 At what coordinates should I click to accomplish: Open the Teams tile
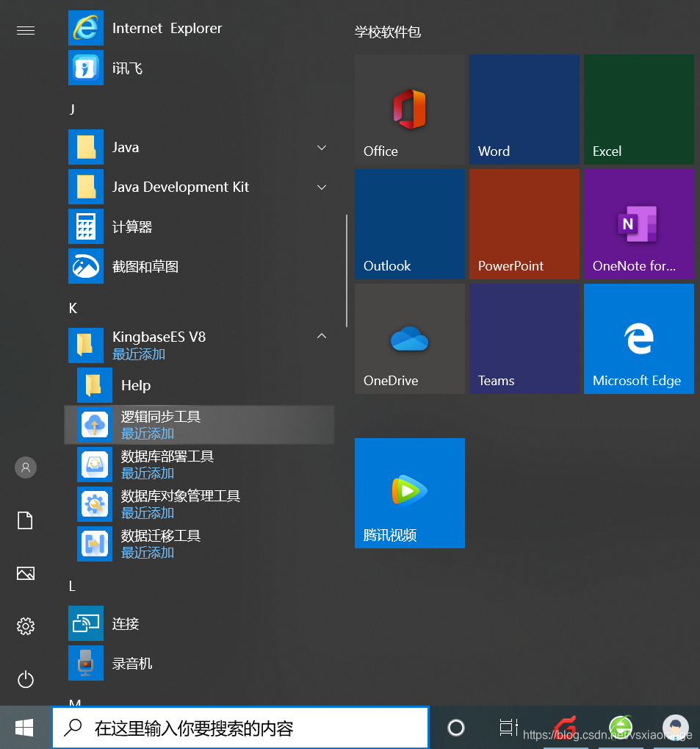[x=524, y=339]
